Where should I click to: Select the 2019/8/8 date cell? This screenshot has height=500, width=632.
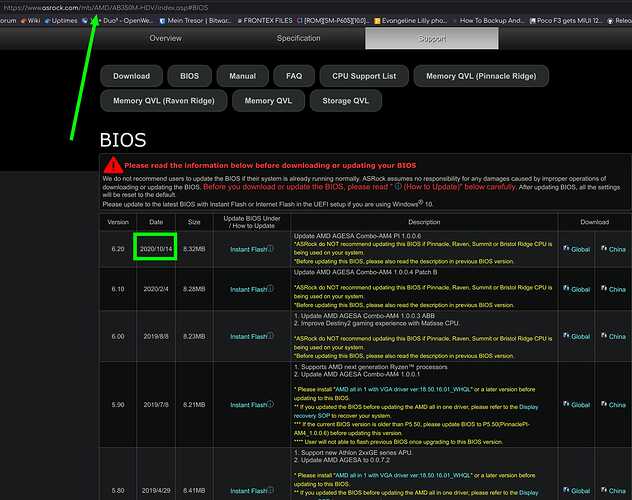click(156, 336)
